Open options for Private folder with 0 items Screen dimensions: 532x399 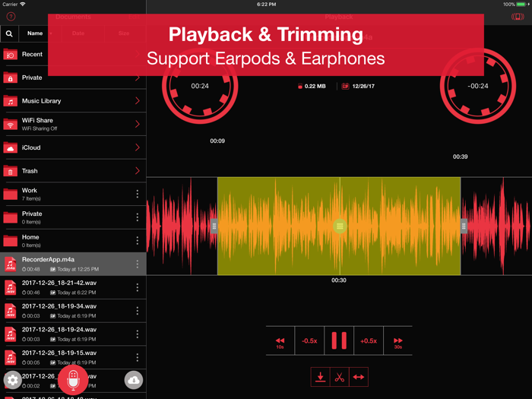(x=138, y=217)
